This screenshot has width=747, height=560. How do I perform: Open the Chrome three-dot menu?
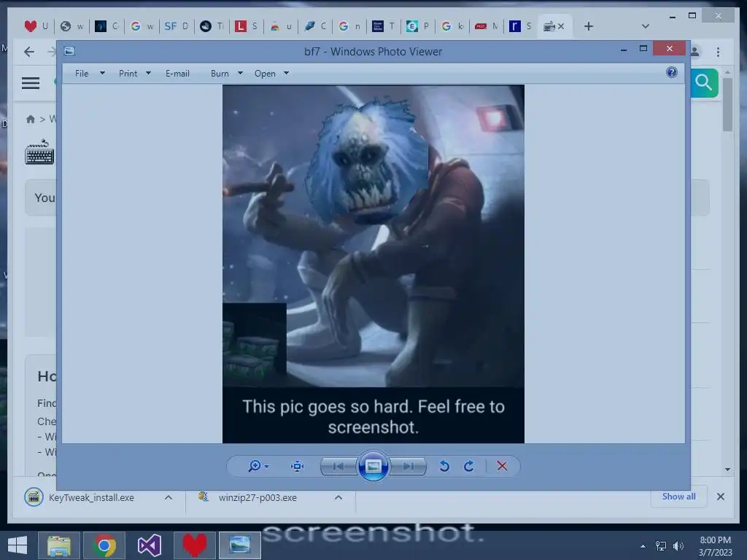[718, 52]
